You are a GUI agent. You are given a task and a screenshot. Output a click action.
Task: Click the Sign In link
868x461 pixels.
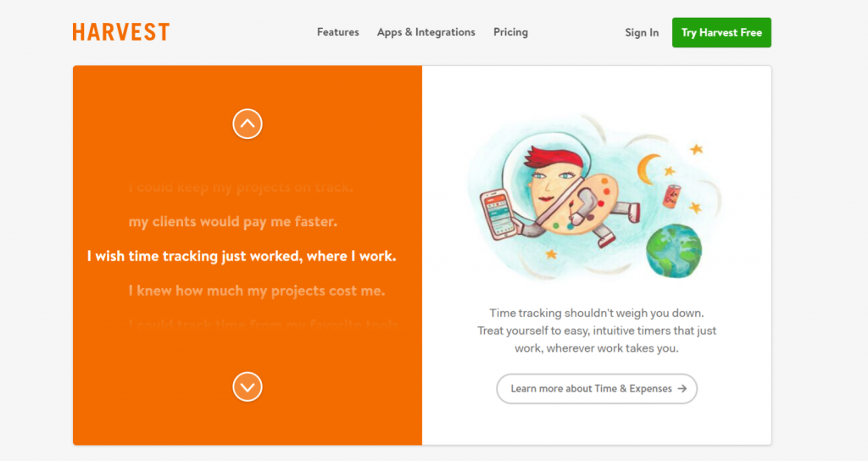[642, 33]
